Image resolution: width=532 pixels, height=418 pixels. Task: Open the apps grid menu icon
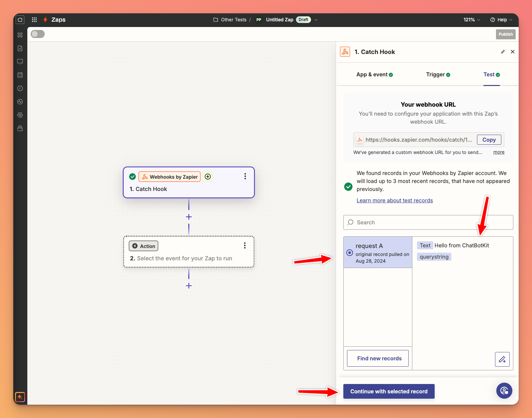[34, 20]
